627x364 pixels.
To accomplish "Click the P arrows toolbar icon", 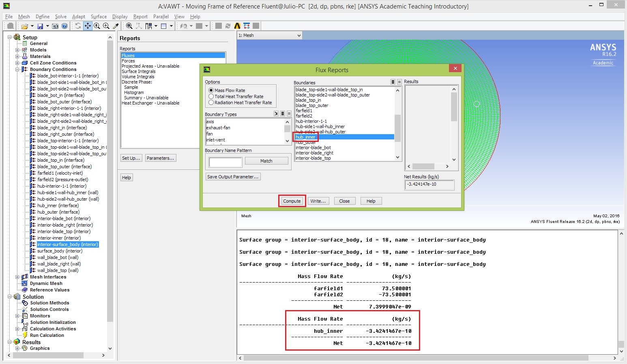I will 247,26.
